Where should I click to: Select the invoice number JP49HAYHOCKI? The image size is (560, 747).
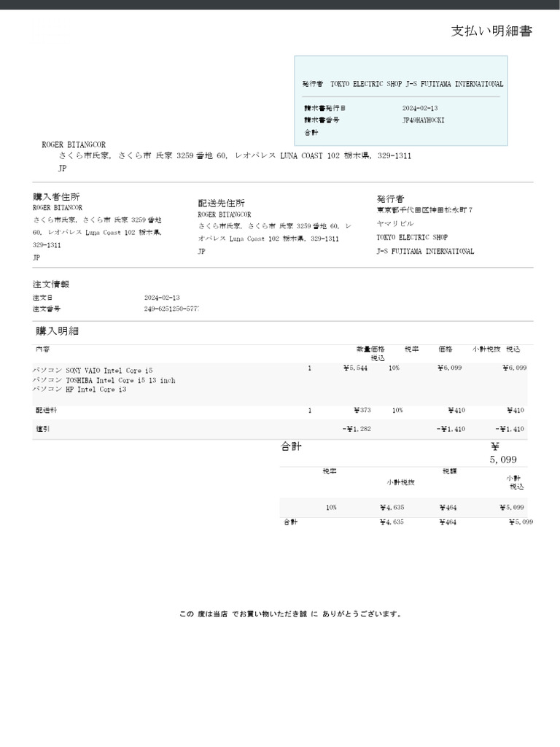point(424,120)
